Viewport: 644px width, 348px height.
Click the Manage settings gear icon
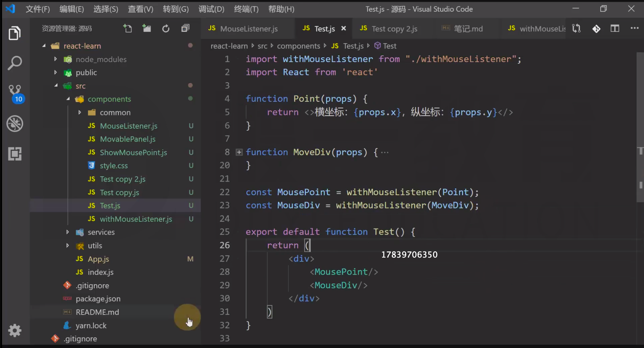tap(15, 330)
